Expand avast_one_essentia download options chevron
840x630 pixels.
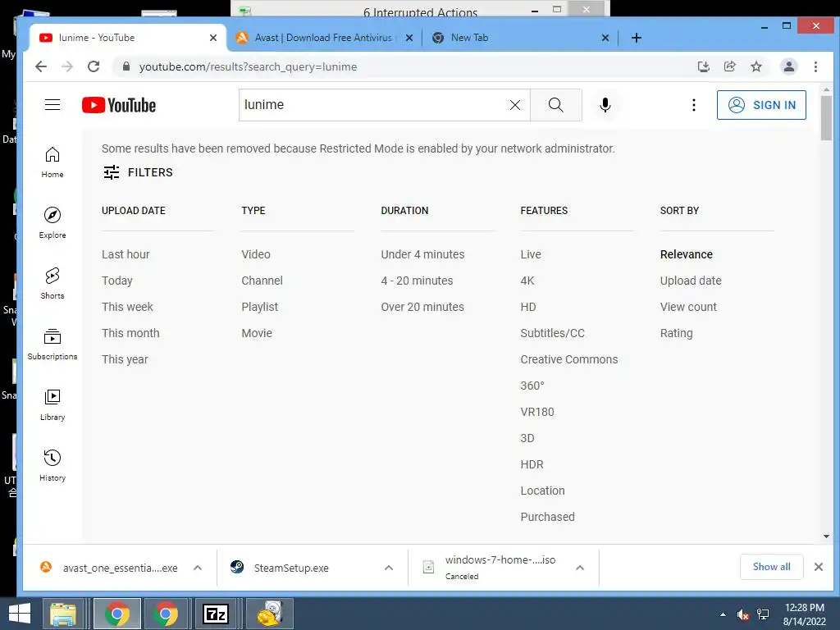(x=198, y=568)
